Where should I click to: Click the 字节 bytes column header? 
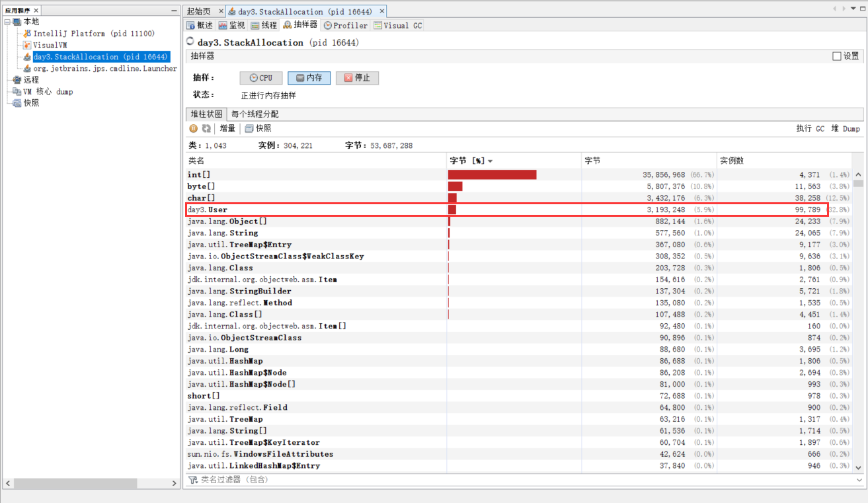pyautogui.click(x=649, y=161)
